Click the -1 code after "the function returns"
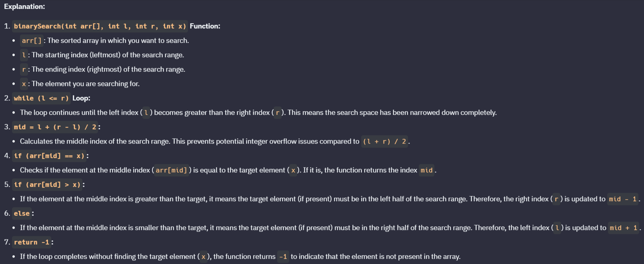 tap(283, 257)
